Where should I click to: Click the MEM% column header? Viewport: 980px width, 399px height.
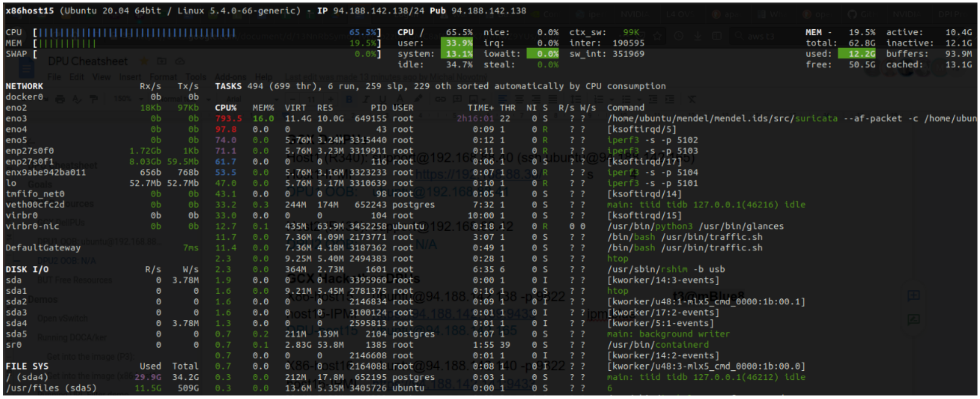click(x=263, y=108)
